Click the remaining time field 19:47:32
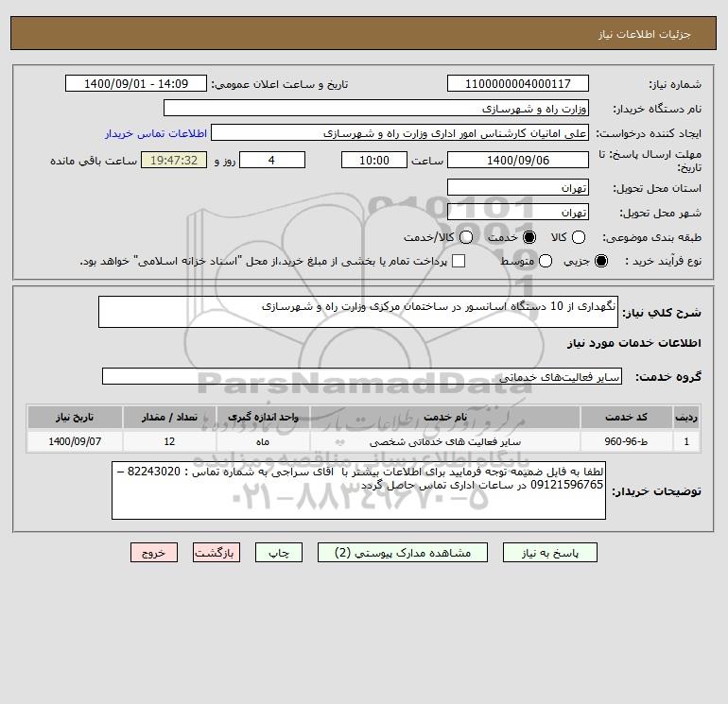Screen dimensions: 728x704 pos(174,160)
